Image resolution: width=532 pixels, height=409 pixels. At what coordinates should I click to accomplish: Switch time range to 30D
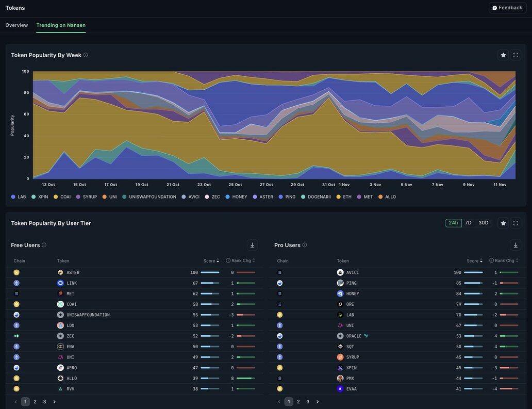point(483,223)
